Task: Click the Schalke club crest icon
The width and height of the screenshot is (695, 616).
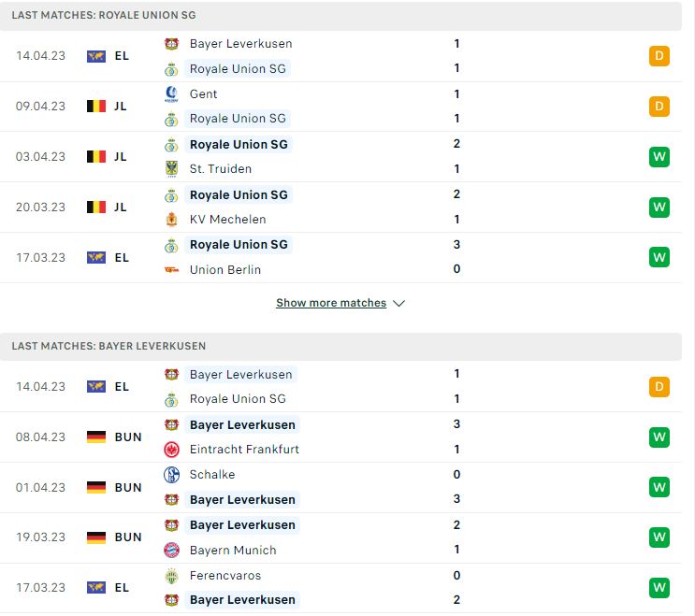Action: tap(171, 475)
